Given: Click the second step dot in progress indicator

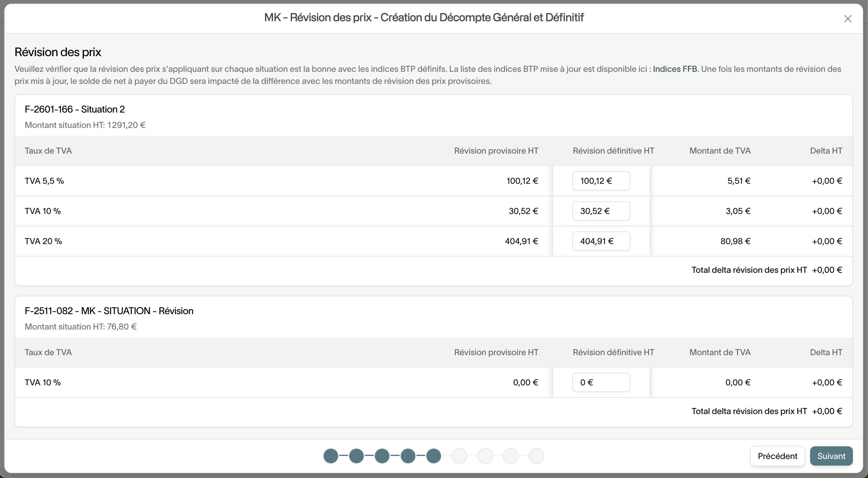Looking at the screenshot, I should 356,456.
